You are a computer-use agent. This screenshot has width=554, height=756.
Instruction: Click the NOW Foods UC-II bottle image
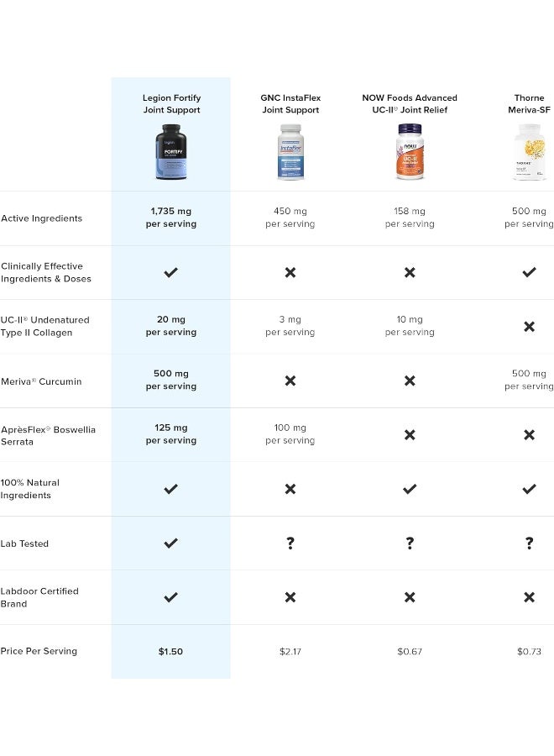[410, 152]
